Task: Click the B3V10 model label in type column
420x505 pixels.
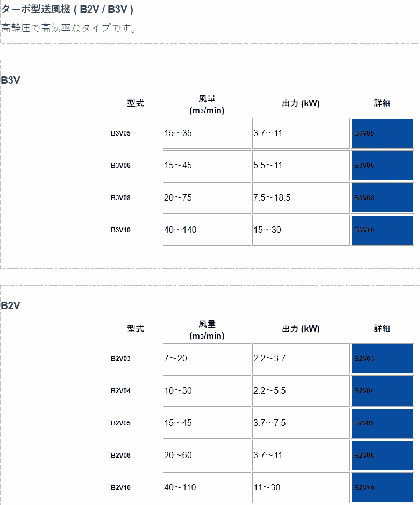Action: click(x=121, y=230)
